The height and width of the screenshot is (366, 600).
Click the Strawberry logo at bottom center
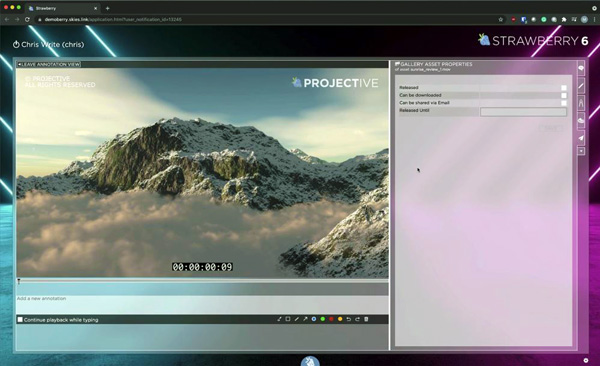310,361
